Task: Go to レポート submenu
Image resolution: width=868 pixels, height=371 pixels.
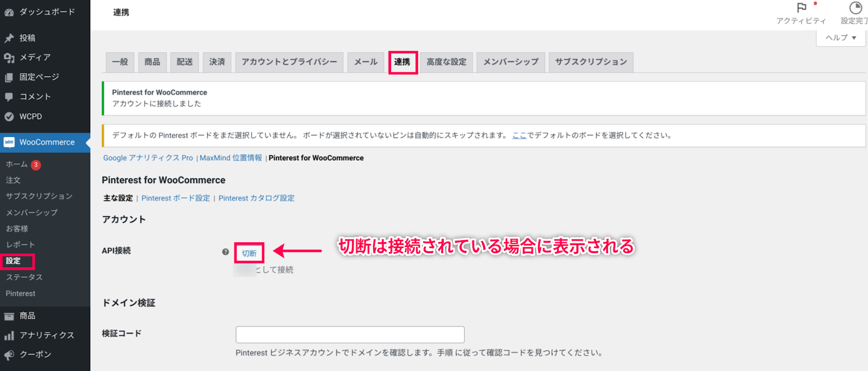Action: point(20,245)
